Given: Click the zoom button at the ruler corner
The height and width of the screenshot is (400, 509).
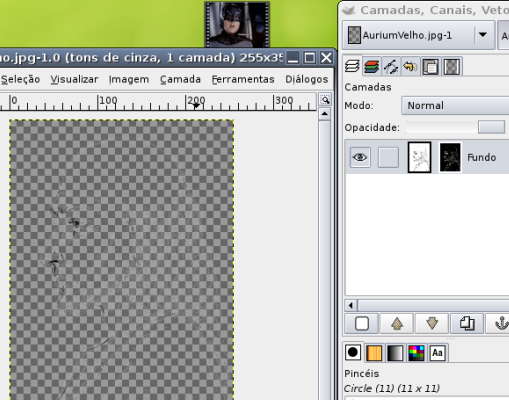Looking at the screenshot, I should (x=325, y=100).
